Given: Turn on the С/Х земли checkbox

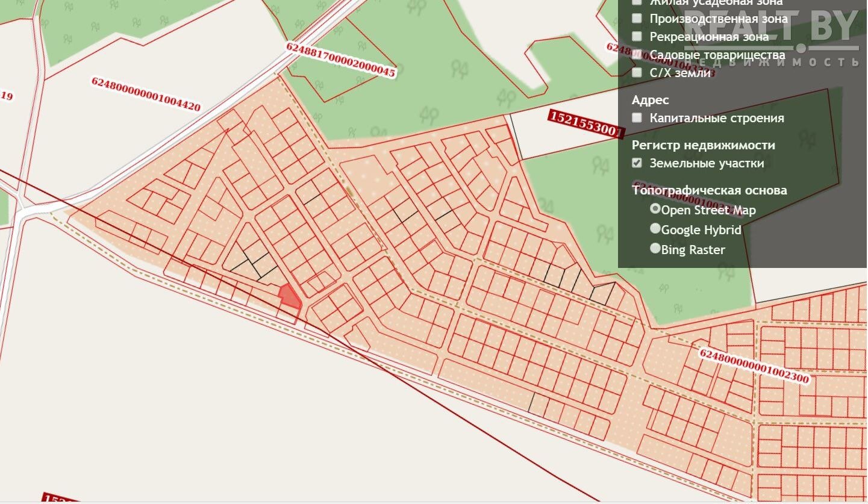Looking at the screenshot, I should pyautogui.click(x=637, y=73).
